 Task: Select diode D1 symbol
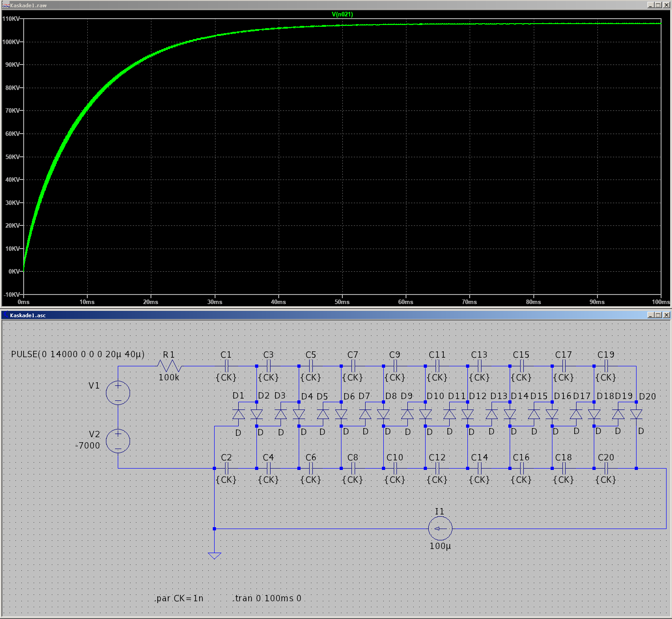(x=238, y=414)
